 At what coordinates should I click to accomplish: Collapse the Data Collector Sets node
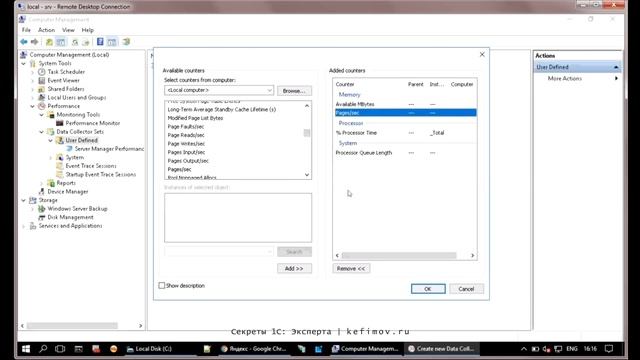click(x=42, y=132)
